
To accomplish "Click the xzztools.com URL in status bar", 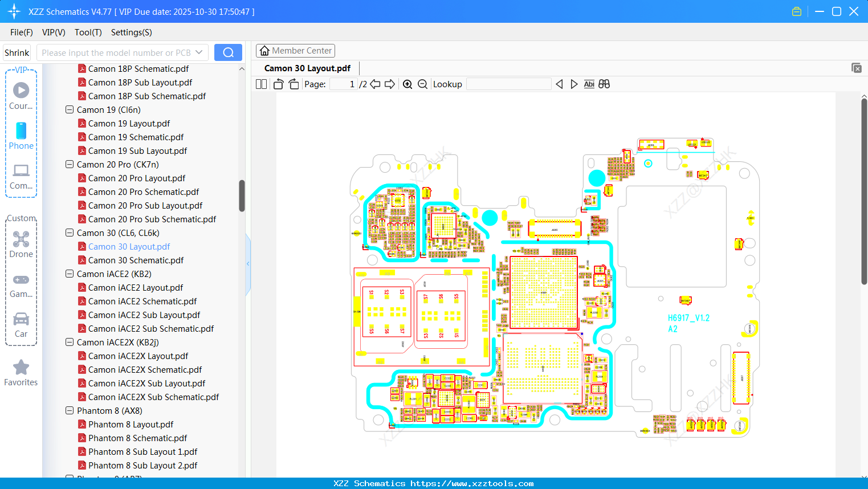I will click(472, 483).
